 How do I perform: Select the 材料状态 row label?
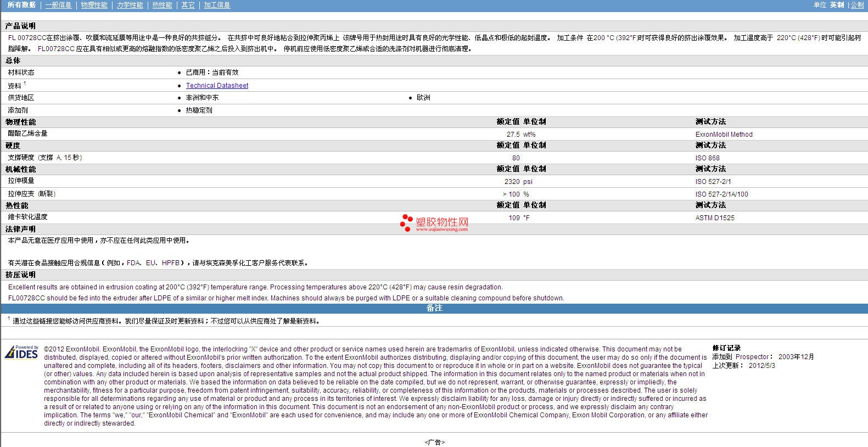21,72
